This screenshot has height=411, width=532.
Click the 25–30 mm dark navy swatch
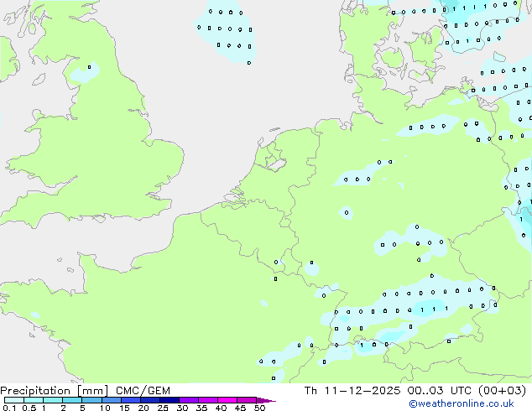pyautogui.click(x=170, y=400)
